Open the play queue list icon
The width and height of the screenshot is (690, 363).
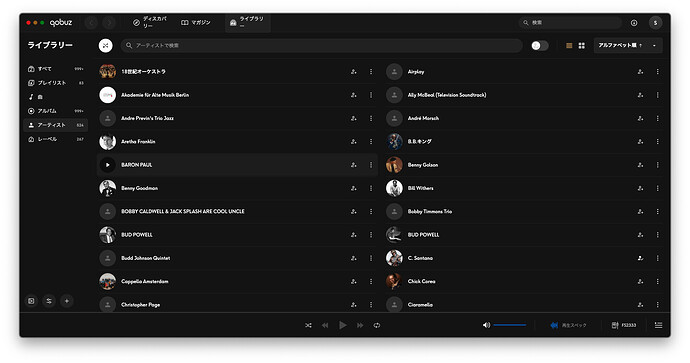click(658, 325)
